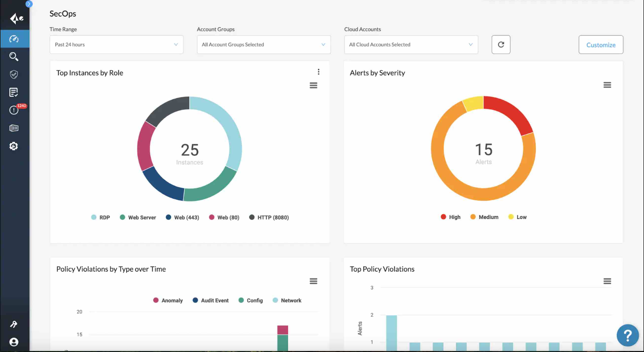Screen dimensions: 644x352
Task: Open Top Instances by Role kebab menu
Action: (x=318, y=72)
